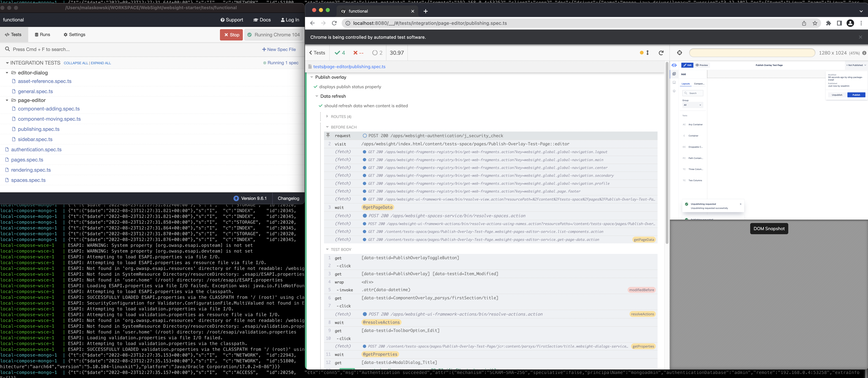This screenshot has width=868, height=378.
Task: Open the layers tree sidebar icon
Action: coord(674,91)
